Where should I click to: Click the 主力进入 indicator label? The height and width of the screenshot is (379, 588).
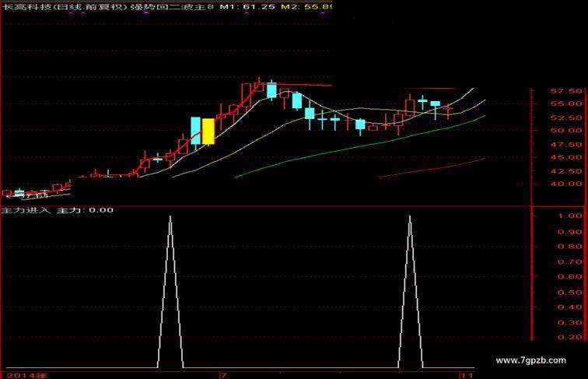tap(26, 210)
